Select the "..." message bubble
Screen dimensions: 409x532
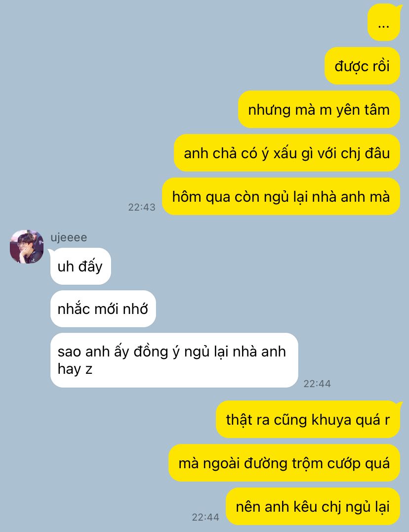[x=384, y=23]
